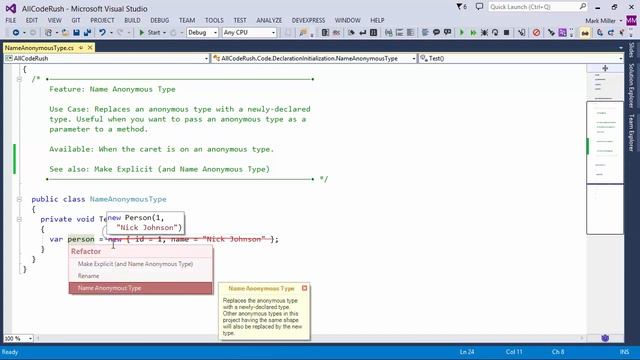Click the Navigate Backward toolbar icon
Screen dimensions: 640x360
(16, 32)
